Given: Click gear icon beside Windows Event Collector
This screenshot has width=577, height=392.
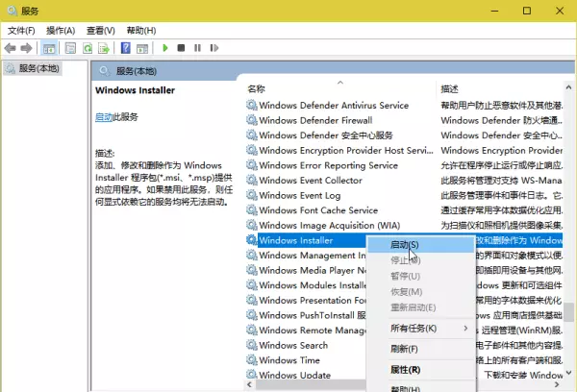Looking at the screenshot, I should pos(252,181).
